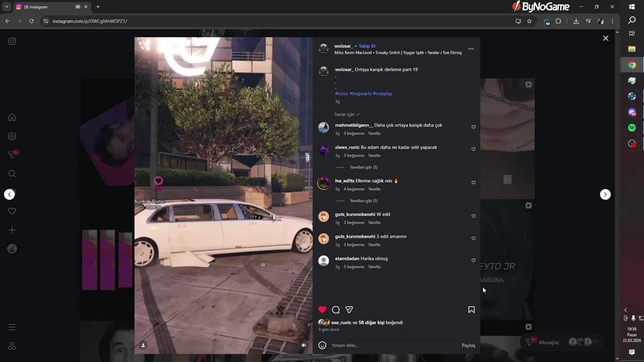This screenshot has width=644, height=362.
Task: Open the #roleplay hashtag
Action: click(x=382, y=94)
